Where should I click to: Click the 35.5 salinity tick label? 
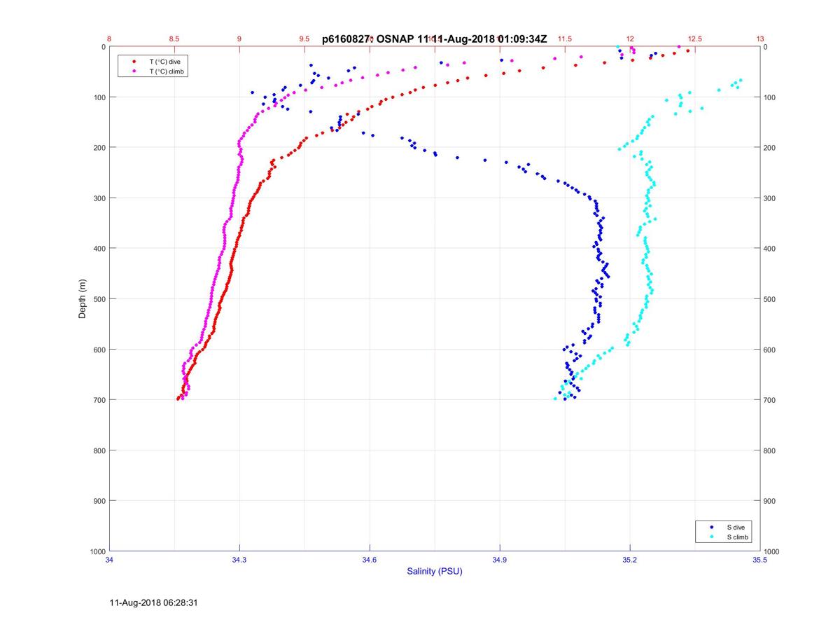click(x=760, y=560)
